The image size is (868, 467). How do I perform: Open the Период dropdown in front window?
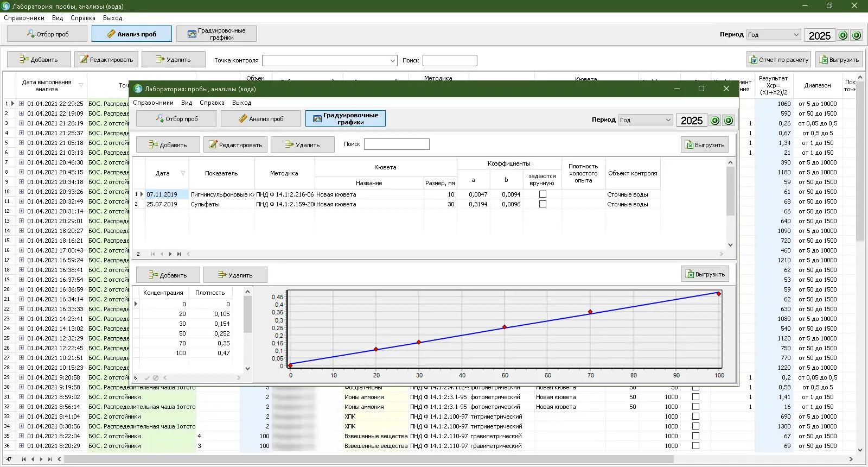tap(668, 120)
